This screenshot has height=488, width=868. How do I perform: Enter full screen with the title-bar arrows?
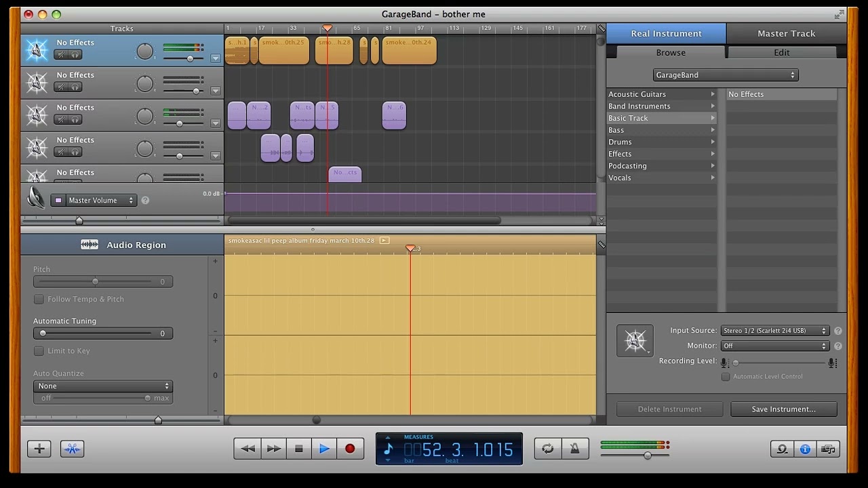[840, 14]
